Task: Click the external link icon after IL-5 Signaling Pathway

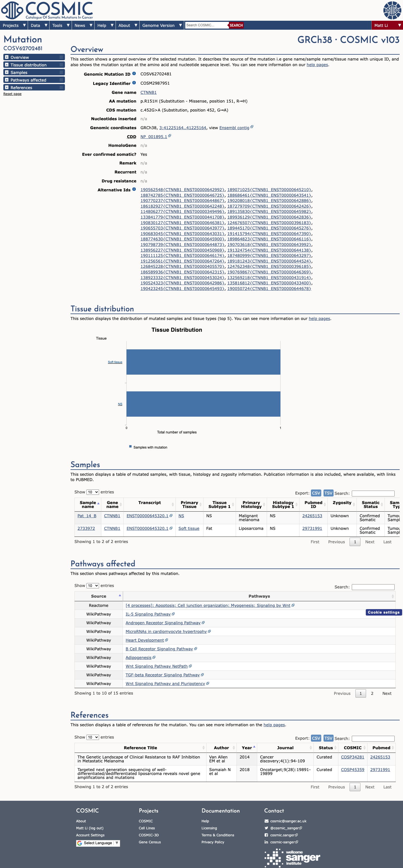Action: (174, 614)
